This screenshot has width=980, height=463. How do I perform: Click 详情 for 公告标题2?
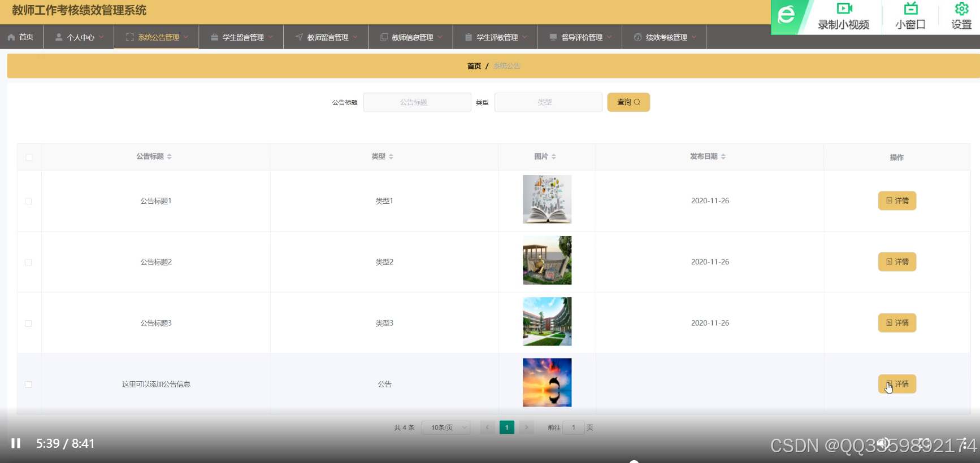(897, 261)
